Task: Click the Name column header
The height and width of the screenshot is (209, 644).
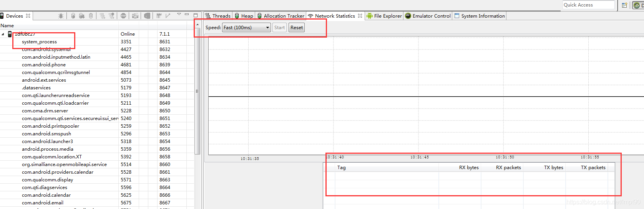Action: [x=59, y=26]
